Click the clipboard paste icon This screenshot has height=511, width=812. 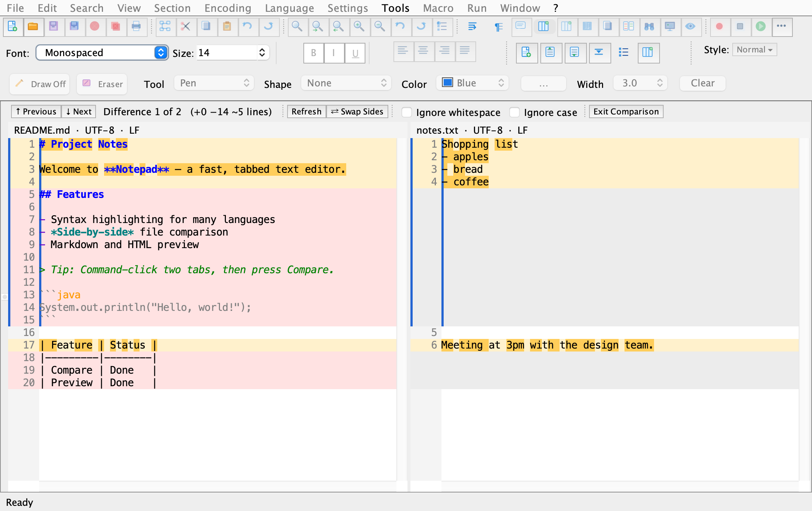(227, 27)
